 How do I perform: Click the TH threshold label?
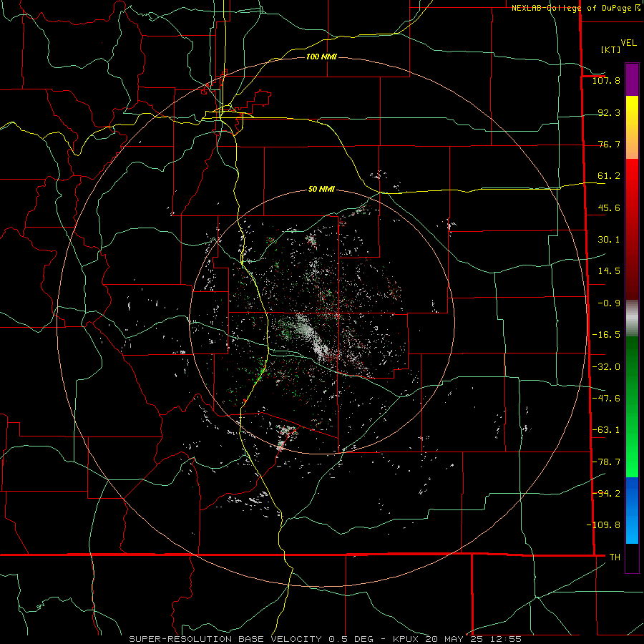(615, 557)
